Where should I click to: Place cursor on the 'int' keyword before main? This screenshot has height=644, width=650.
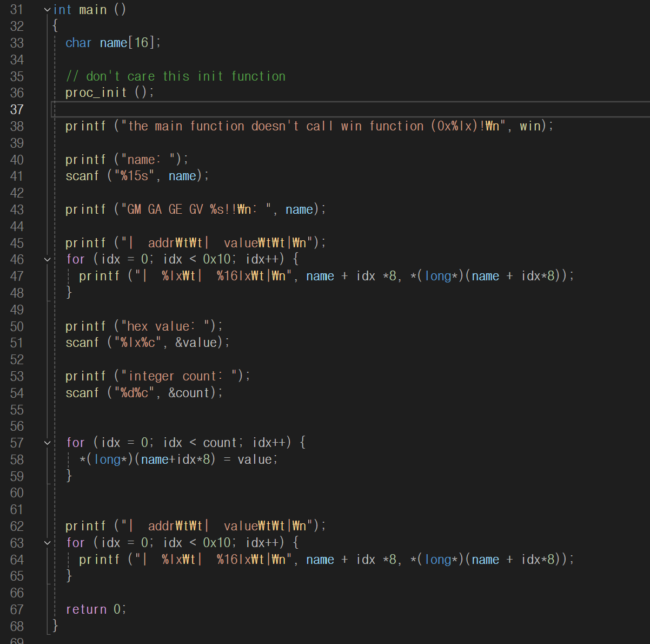click(62, 10)
